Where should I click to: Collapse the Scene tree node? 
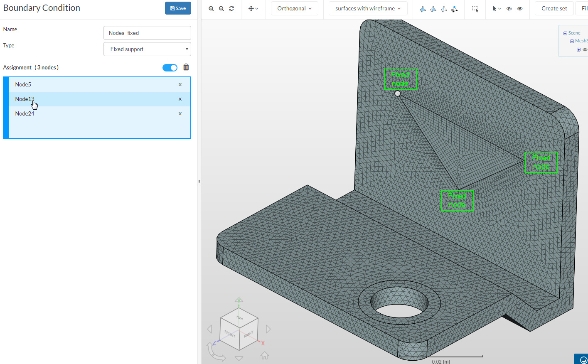[x=565, y=33]
